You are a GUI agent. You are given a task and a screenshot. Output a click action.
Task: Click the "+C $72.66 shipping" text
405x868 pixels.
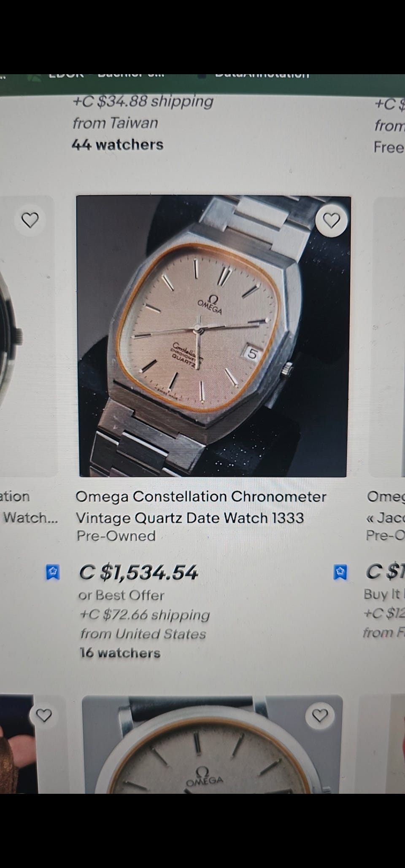[x=145, y=615]
